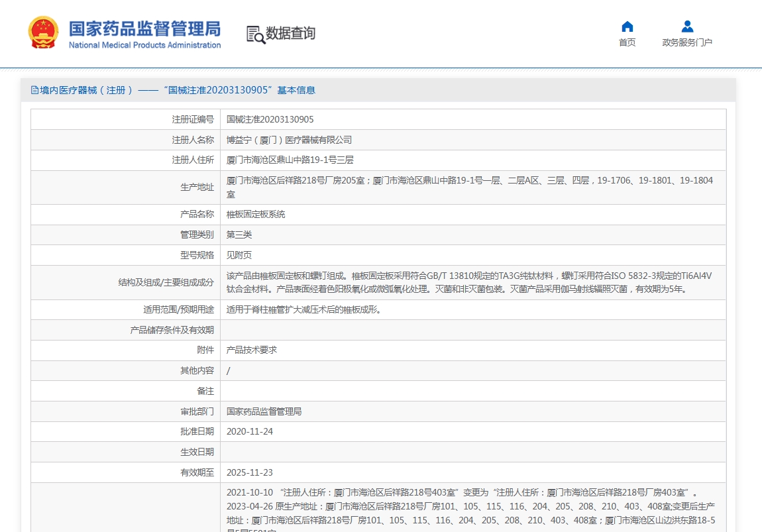The image size is (762, 532).
Task: Select expiry date 2025-11-23
Action: coord(250,472)
